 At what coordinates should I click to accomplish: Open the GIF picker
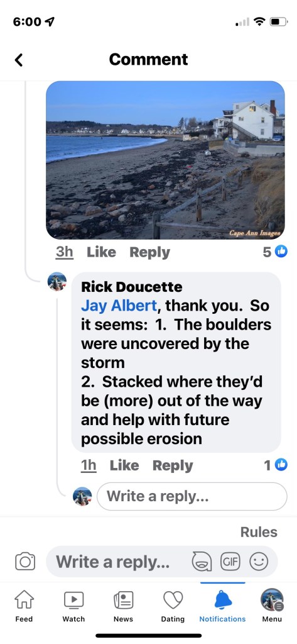(x=230, y=561)
